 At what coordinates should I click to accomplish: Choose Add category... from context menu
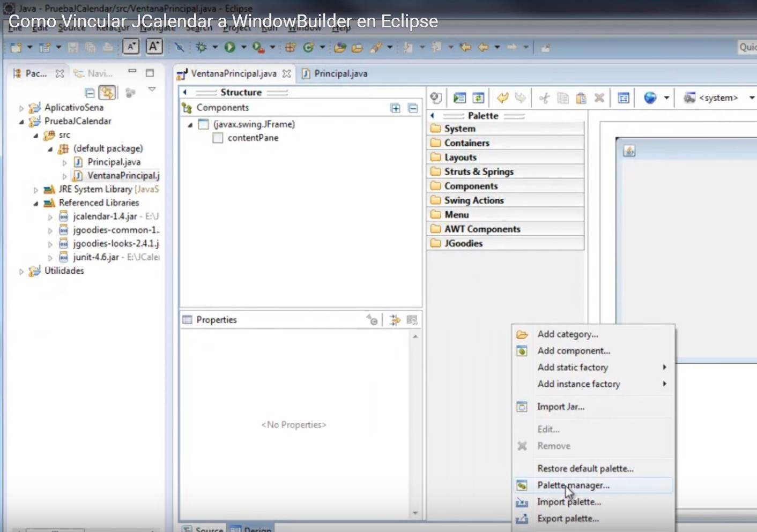click(x=593, y=334)
